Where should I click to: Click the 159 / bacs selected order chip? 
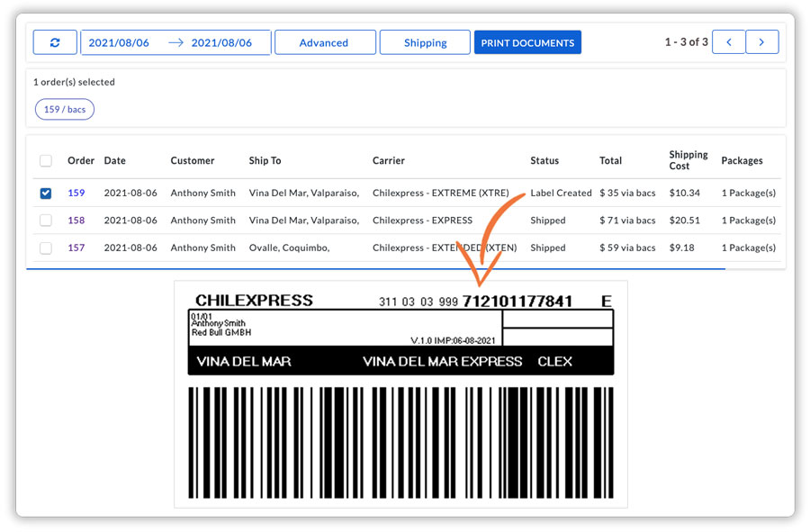[65, 109]
